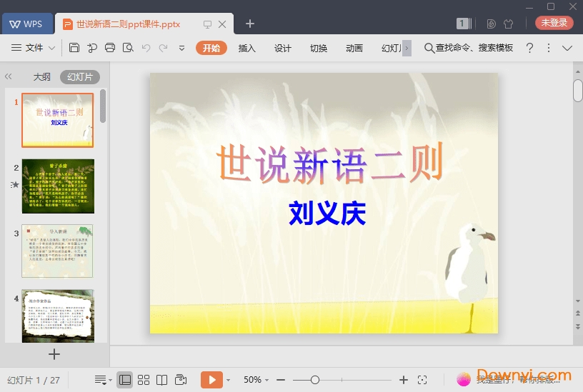Click the Undo arrow
The width and height of the screenshot is (583, 392).
tap(146, 48)
